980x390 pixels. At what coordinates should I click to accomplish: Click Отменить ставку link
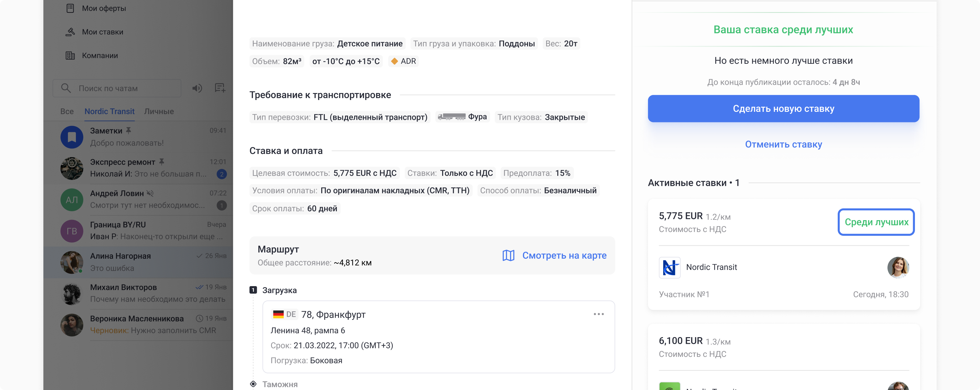coord(783,144)
